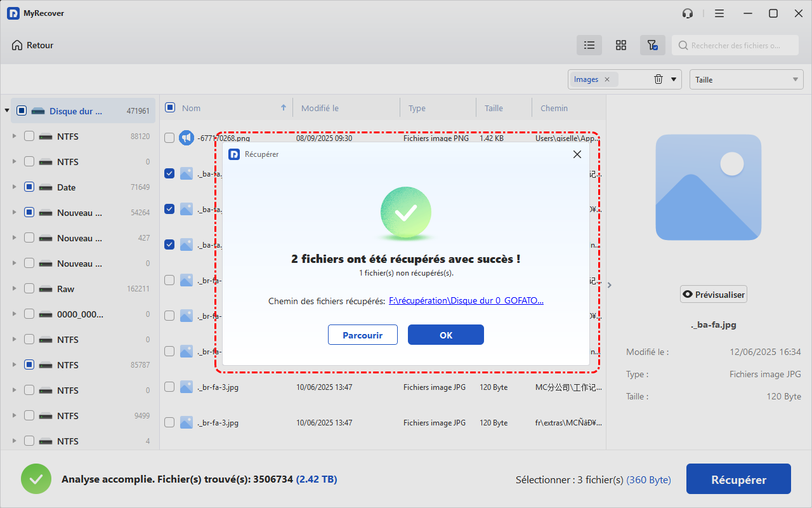Remove the Images filter tag

click(x=607, y=79)
